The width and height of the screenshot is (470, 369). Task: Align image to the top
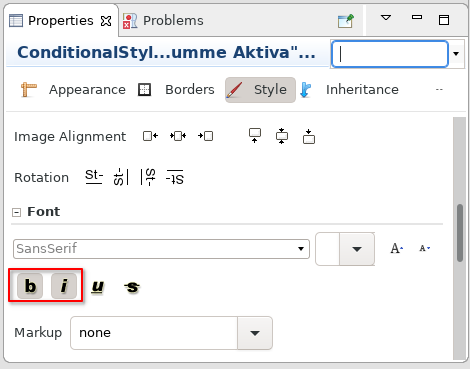click(255, 136)
